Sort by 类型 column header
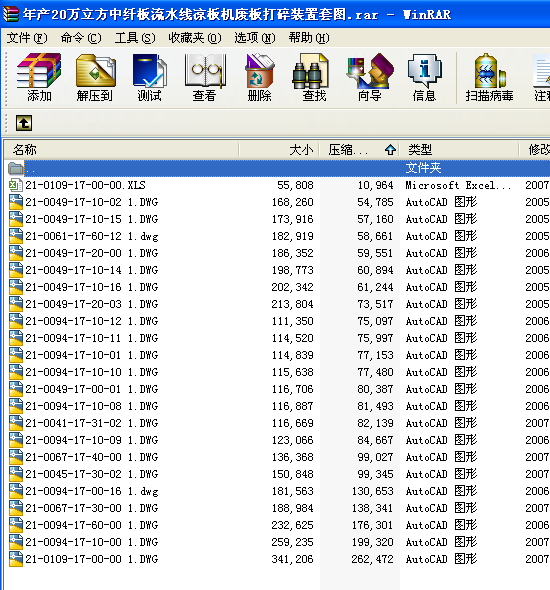The height and width of the screenshot is (590, 550). pos(459,150)
